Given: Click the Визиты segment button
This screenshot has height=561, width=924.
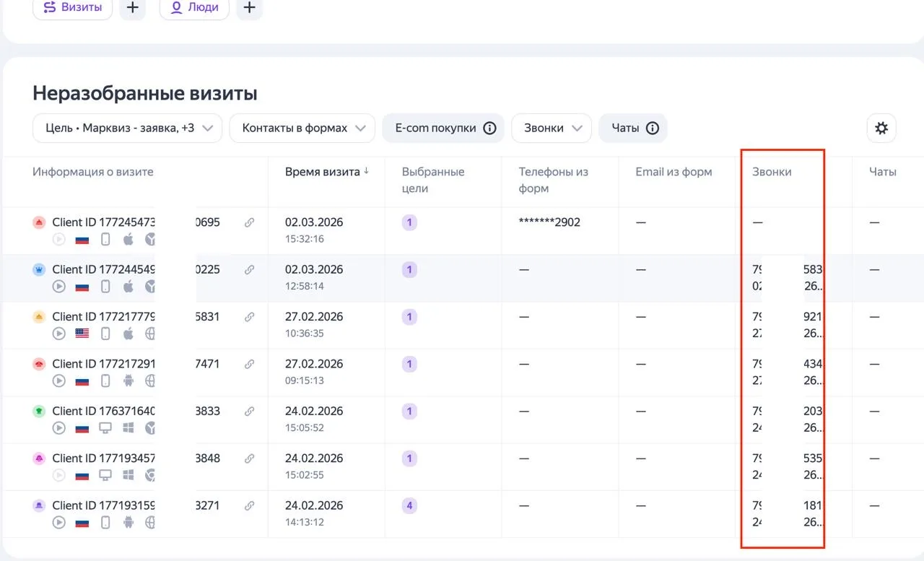Looking at the screenshot, I should pos(72,8).
